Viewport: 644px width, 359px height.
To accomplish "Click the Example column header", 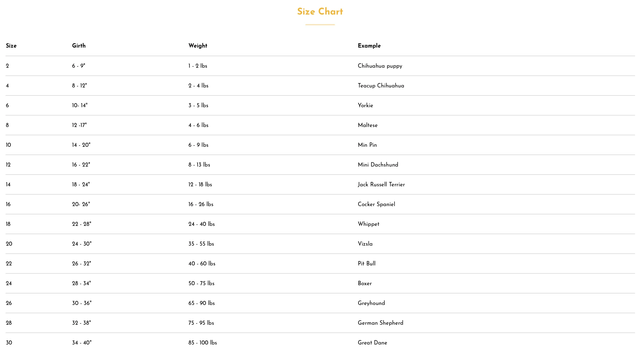I will [369, 46].
